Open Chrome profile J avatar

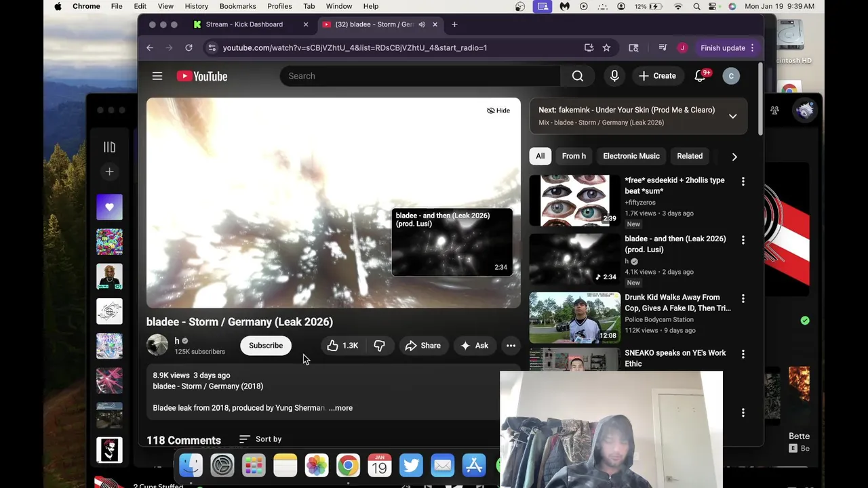[682, 47]
